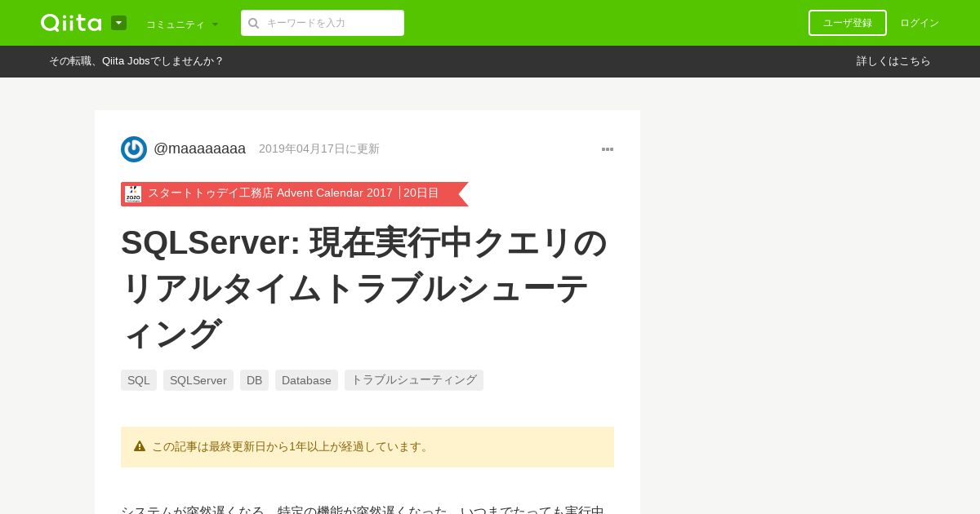Click the 2019年04月17日に更新 date text
This screenshot has height=514, width=980.
[x=319, y=148]
